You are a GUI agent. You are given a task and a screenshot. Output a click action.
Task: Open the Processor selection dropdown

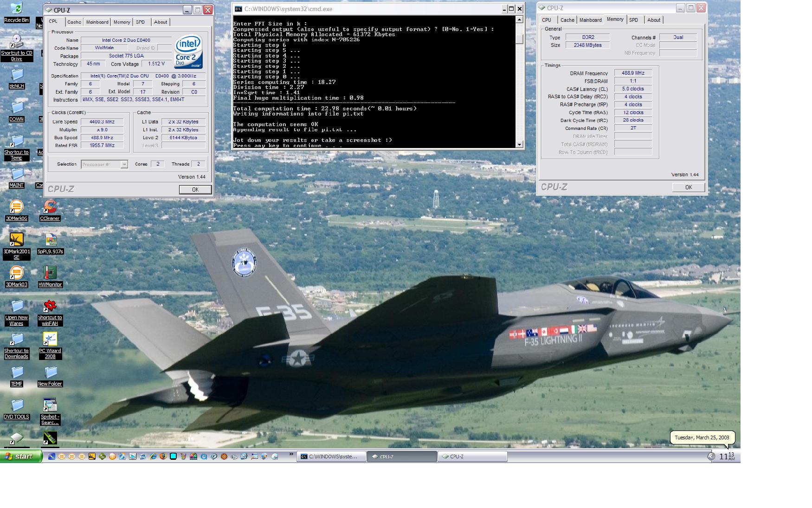click(x=104, y=164)
